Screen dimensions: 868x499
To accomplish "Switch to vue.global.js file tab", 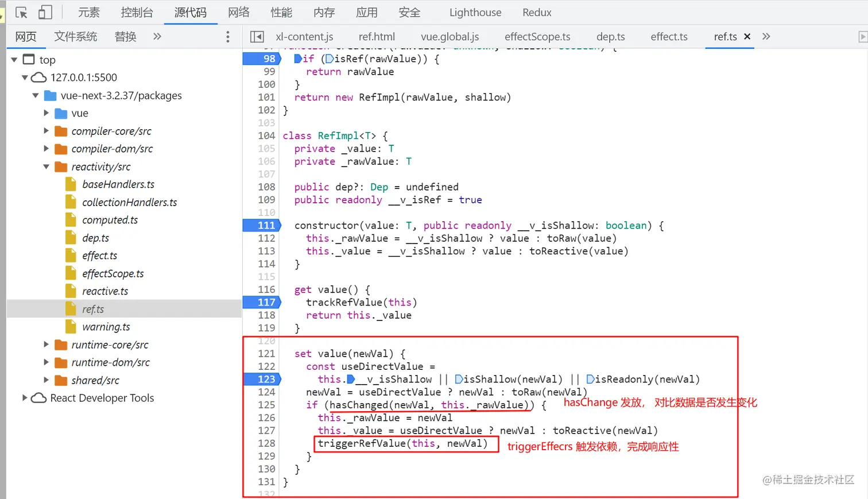I will pos(449,37).
